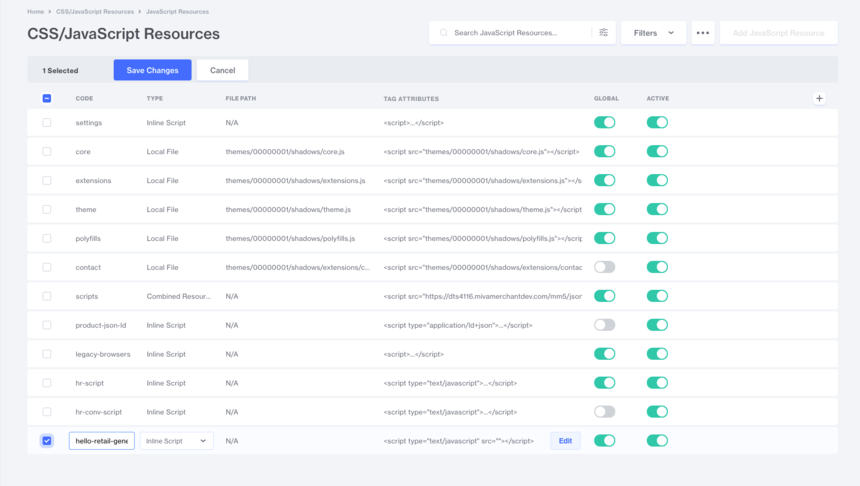
Task: Click the Filters chevron arrow
Action: pos(671,33)
